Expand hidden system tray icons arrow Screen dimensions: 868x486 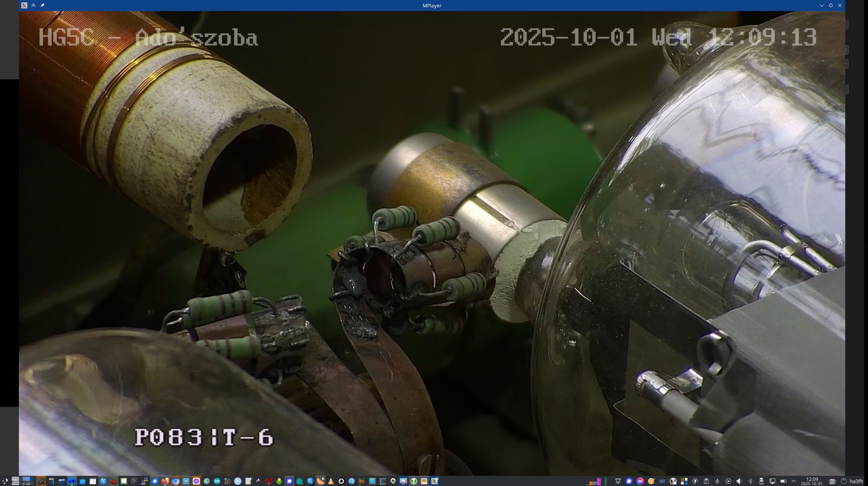coord(793,481)
